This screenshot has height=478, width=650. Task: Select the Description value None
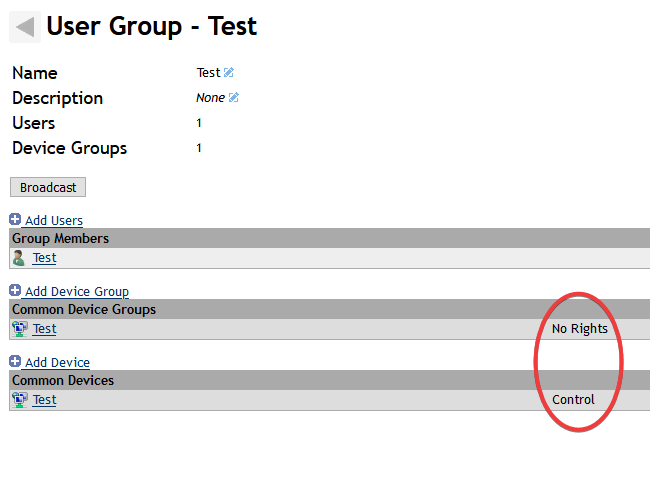pos(211,98)
